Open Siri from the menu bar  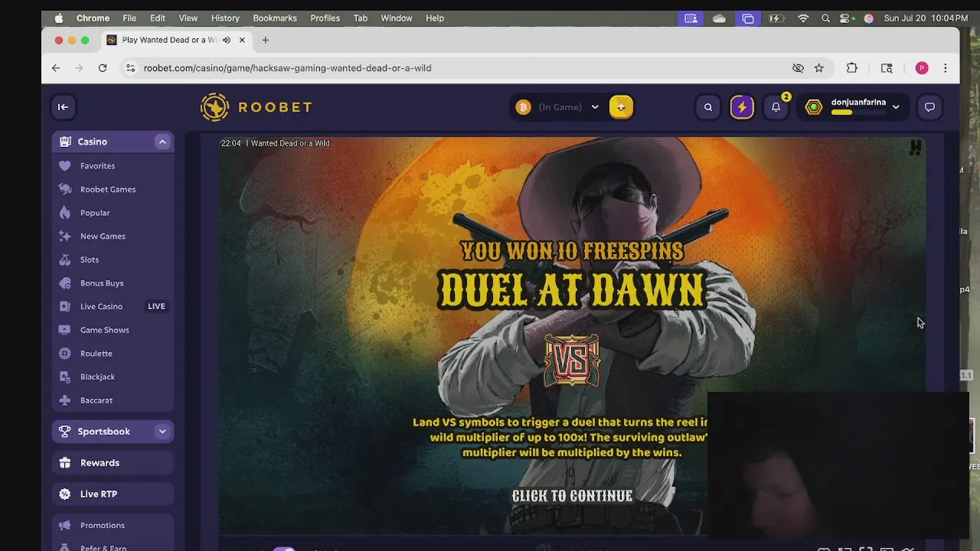click(x=868, y=18)
